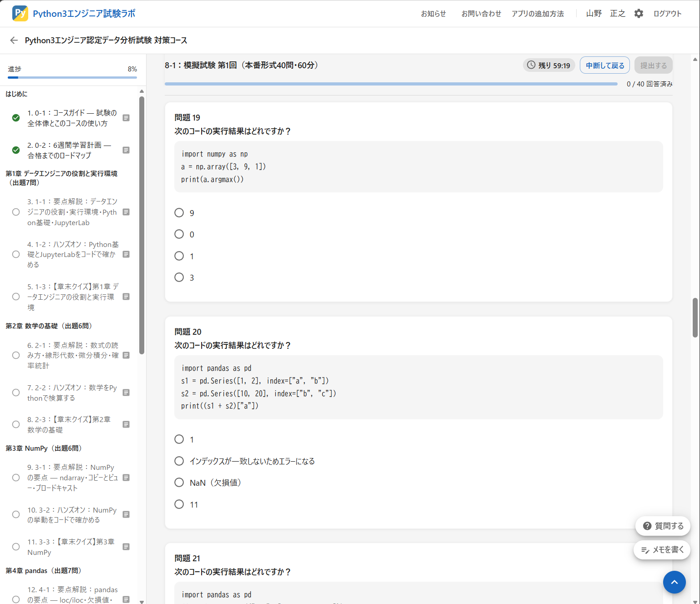This screenshot has width=700, height=604.
Task: Click document icon for lesson 2-1 要点解説
Action: 127,355
